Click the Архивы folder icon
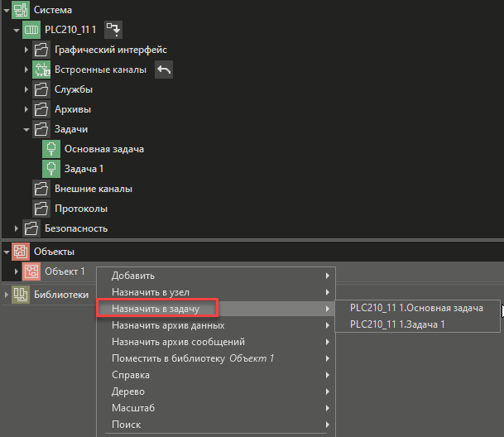The width and height of the screenshot is (504, 437). tap(41, 109)
